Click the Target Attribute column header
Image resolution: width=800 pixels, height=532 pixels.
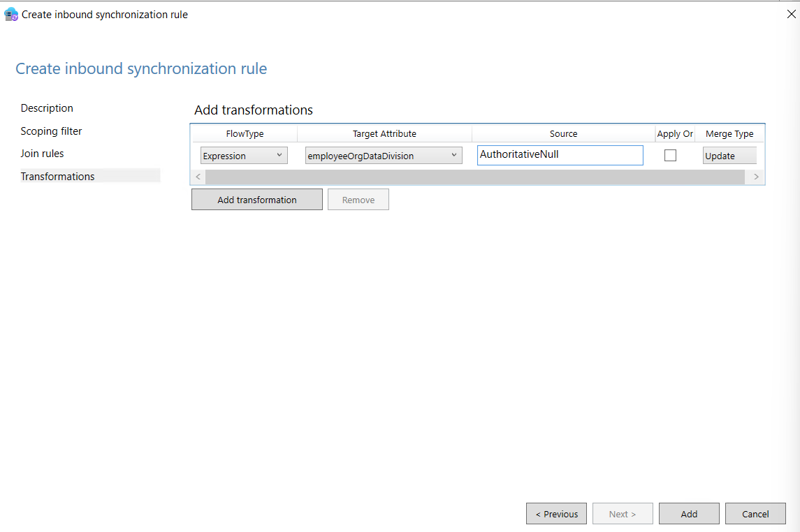tap(384, 134)
